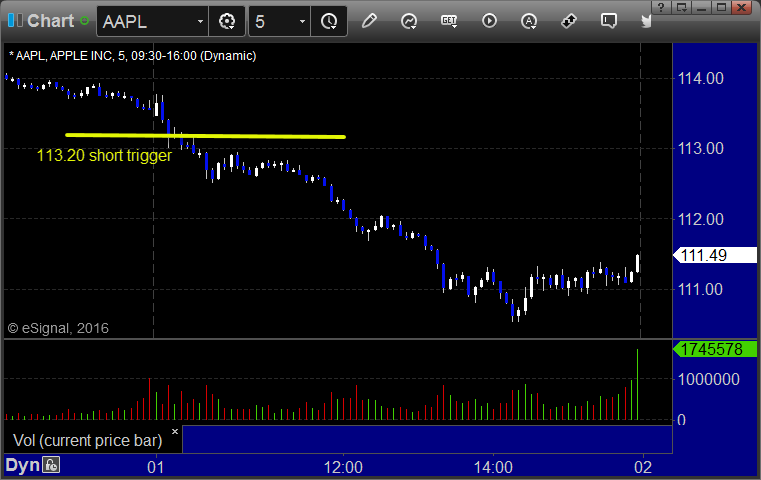Screen dimensions: 761x480
Task: Click the Chart window title text
Action: point(50,21)
